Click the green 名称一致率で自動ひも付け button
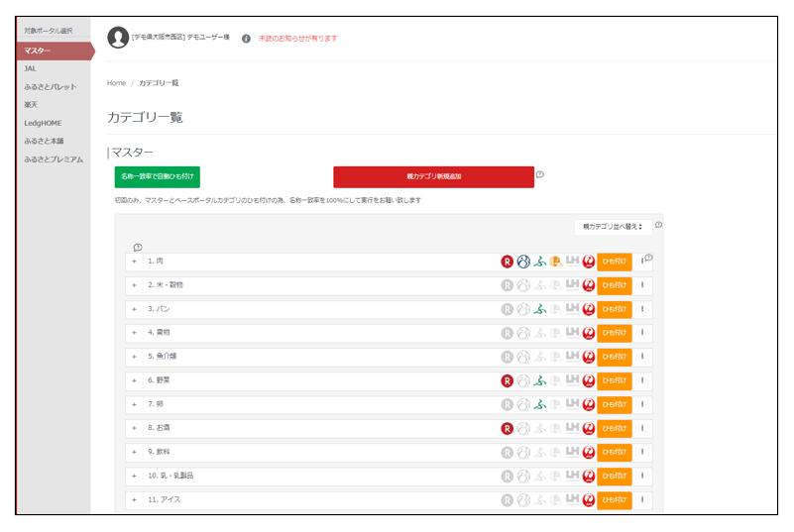This screenshot has width=794, height=532. click(x=157, y=176)
